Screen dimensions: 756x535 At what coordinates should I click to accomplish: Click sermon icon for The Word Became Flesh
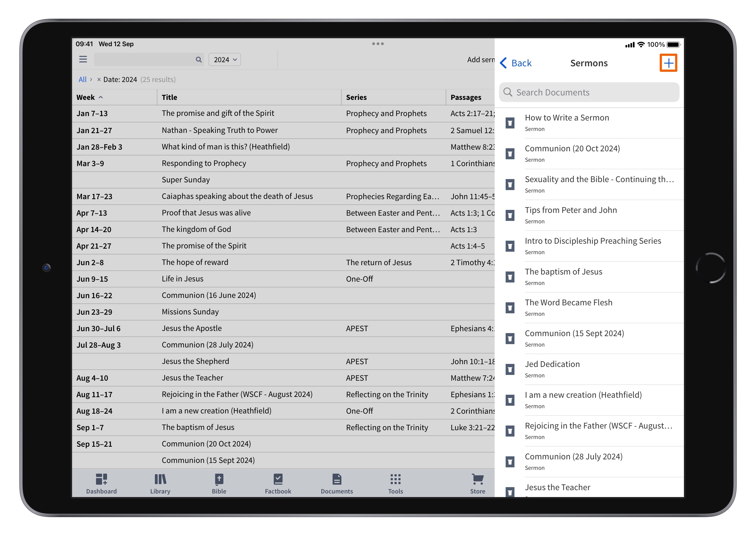[x=510, y=308]
